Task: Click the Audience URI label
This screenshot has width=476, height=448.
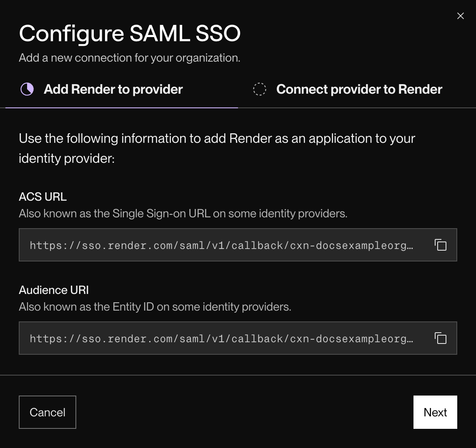Action: click(x=53, y=290)
